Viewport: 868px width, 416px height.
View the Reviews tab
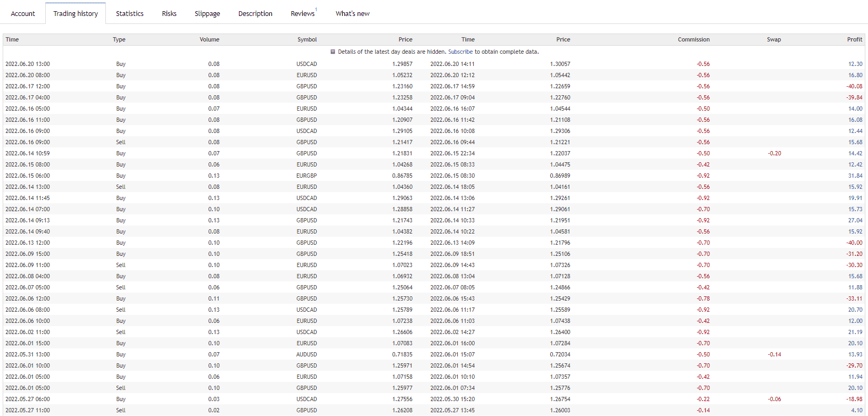303,13
